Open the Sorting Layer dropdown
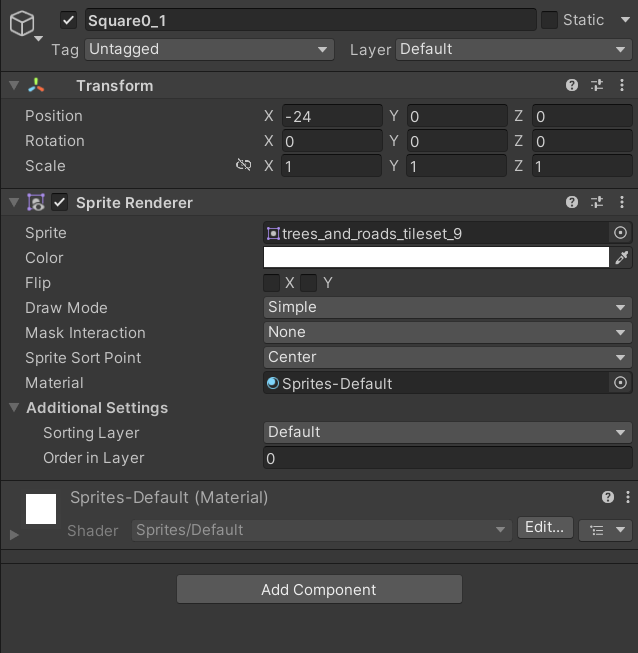Screen dimensions: 638x653 (448, 432)
